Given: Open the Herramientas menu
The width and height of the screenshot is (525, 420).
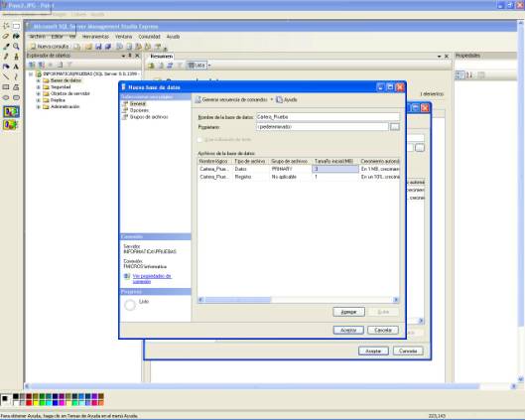Looking at the screenshot, I should point(95,37).
